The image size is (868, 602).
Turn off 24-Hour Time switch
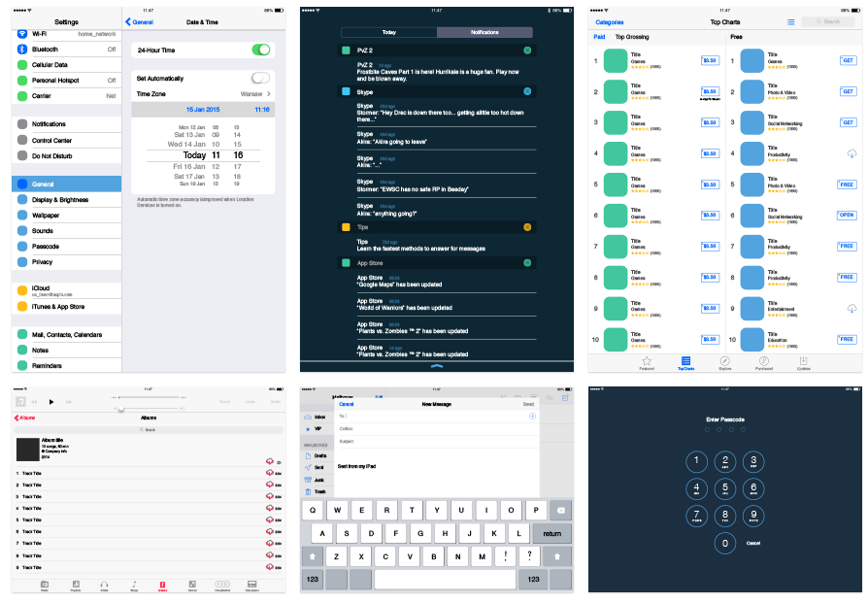click(x=261, y=50)
